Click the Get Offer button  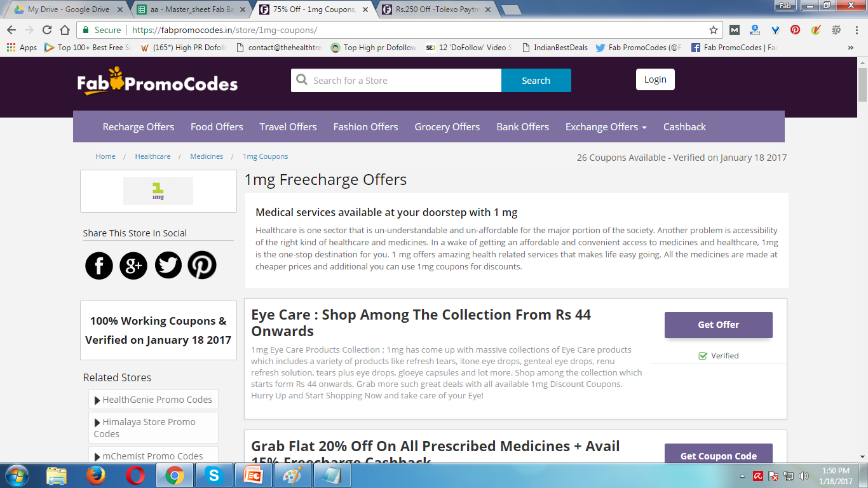point(719,325)
